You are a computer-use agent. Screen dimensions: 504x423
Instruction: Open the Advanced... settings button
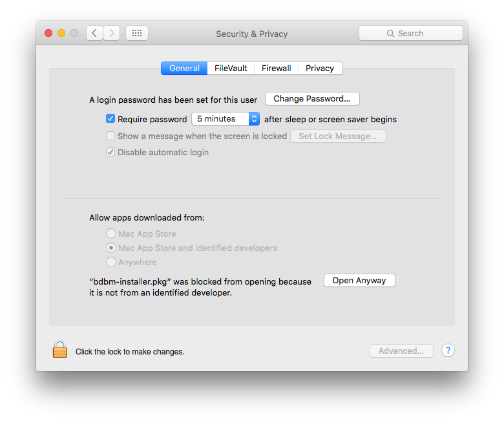pyautogui.click(x=401, y=351)
